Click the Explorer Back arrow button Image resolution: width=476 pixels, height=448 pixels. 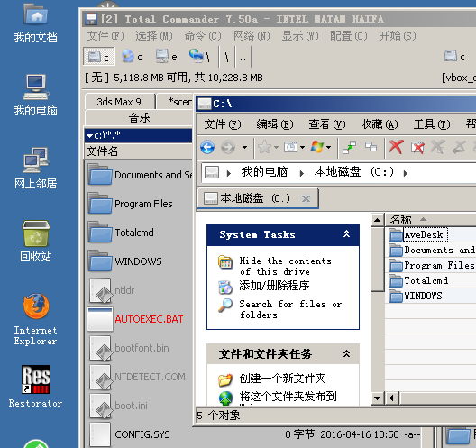[x=207, y=148]
